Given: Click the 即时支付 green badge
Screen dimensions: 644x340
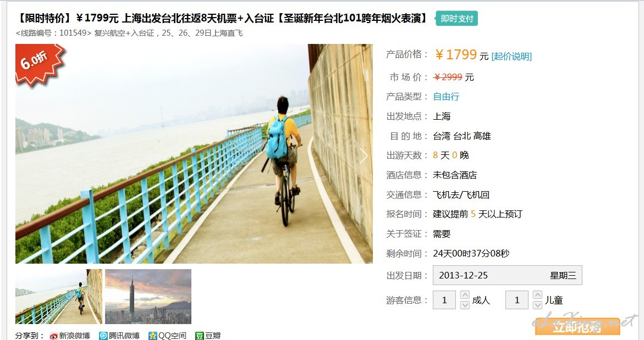Looking at the screenshot, I should 456,19.
